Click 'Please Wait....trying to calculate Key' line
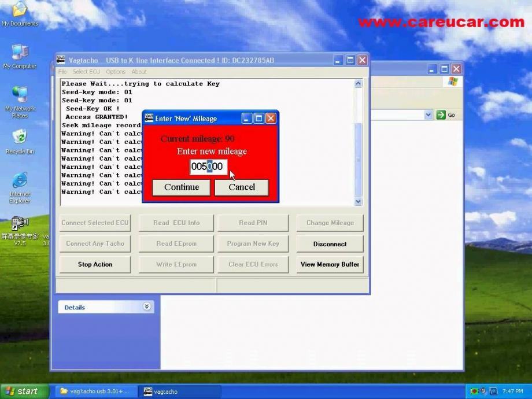 coord(141,83)
